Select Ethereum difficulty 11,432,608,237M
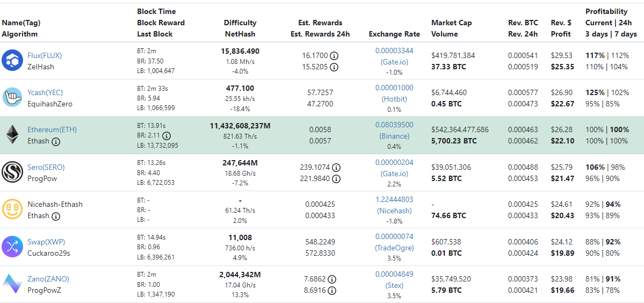The image size is (644, 303). [x=240, y=126]
